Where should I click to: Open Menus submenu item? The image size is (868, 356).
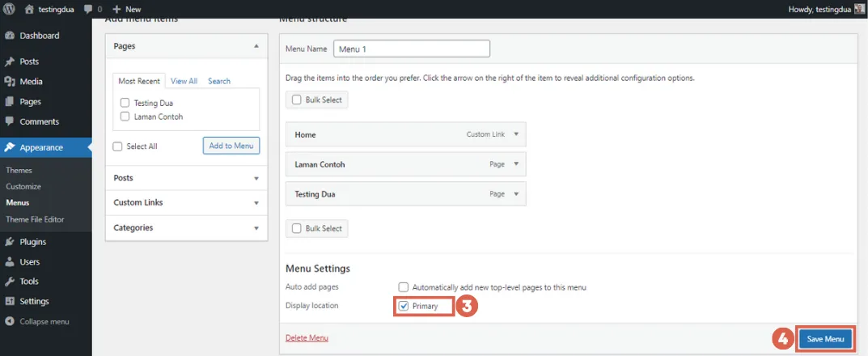click(18, 202)
